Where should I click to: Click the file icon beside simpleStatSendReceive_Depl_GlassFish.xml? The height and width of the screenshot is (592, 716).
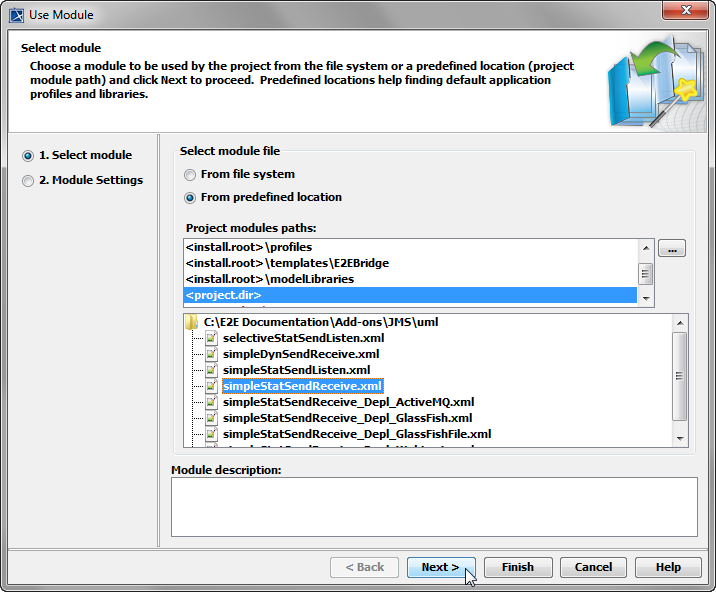[211, 418]
